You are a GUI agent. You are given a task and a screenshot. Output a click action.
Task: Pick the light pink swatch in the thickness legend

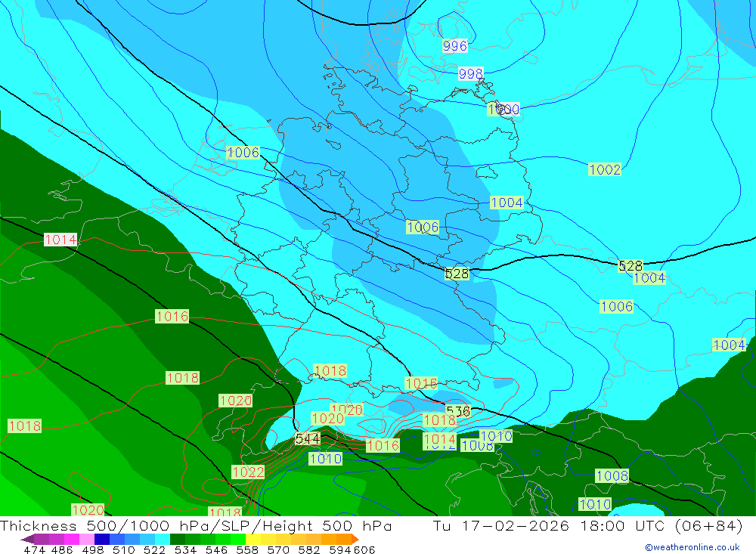pyautogui.click(x=87, y=539)
